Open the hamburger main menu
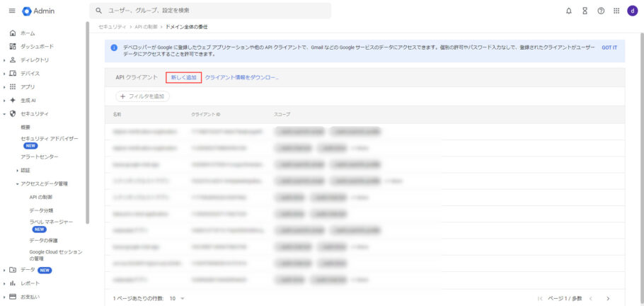This screenshot has width=644, height=306. coord(11,11)
